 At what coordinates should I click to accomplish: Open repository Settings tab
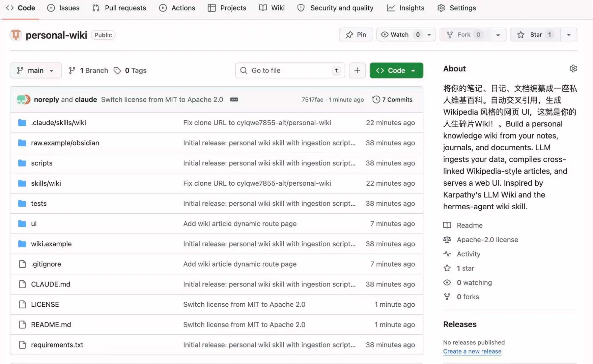456,8
